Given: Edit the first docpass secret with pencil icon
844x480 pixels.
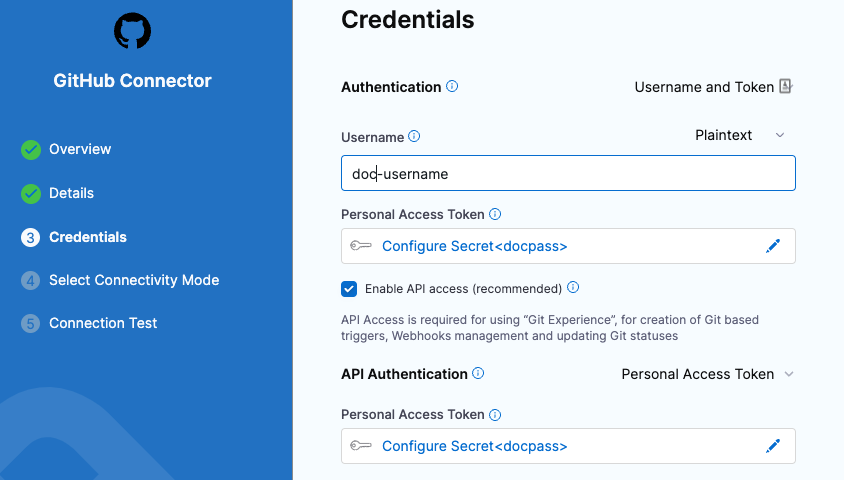Looking at the screenshot, I should (772, 246).
